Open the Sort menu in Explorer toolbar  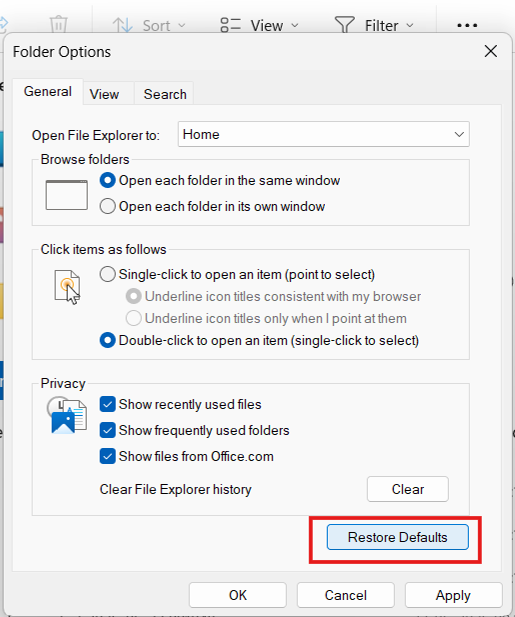coord(149,26)
